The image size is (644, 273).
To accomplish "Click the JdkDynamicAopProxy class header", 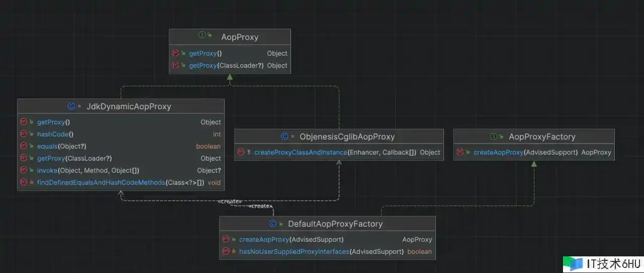I will (129, 106).
